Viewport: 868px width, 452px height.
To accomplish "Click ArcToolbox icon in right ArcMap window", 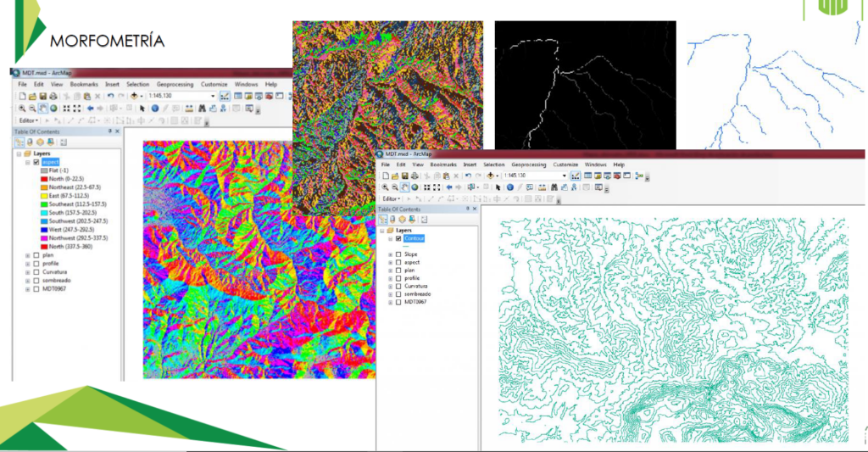I will pos(617,176).
